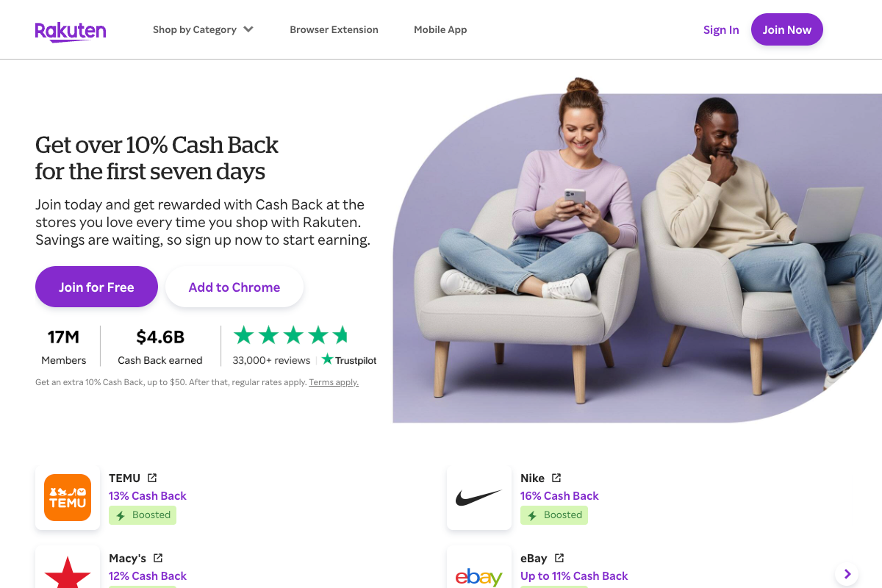Click the Rakuten logo
The height and width of the screenshot is (588, 882).
coord(71,30)
